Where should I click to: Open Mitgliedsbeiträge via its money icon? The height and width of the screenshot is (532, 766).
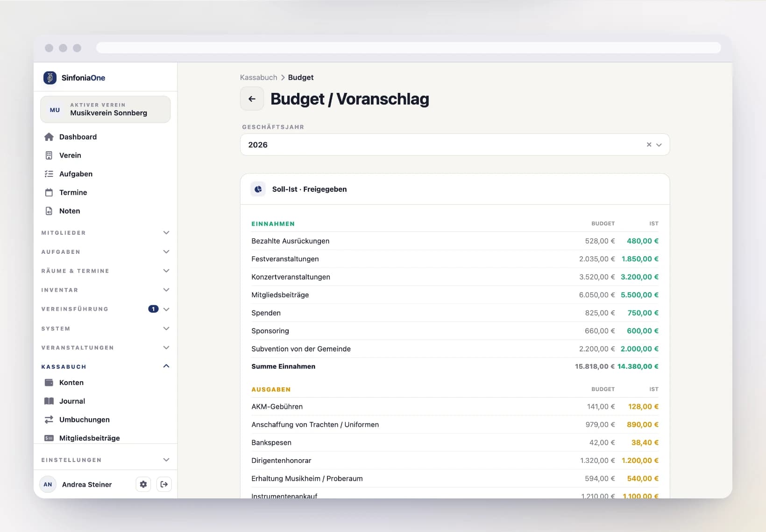tap(49, 438)
